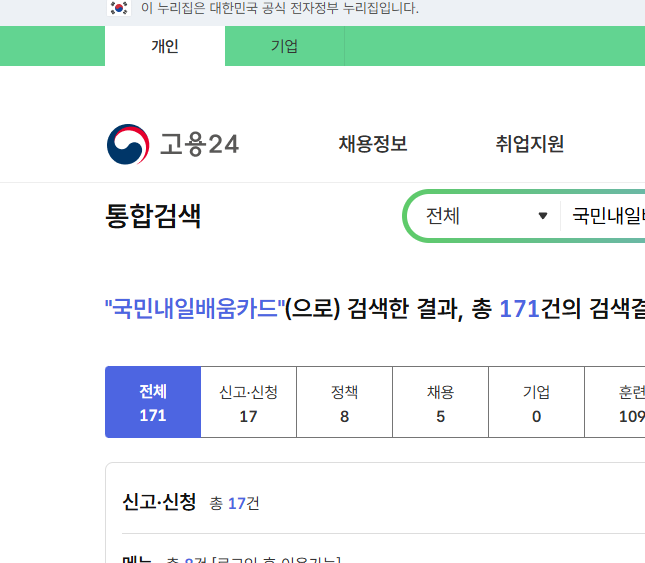
Task: Click the blue "국민내일배움카드" search keyword text
Action: point(195,308)
